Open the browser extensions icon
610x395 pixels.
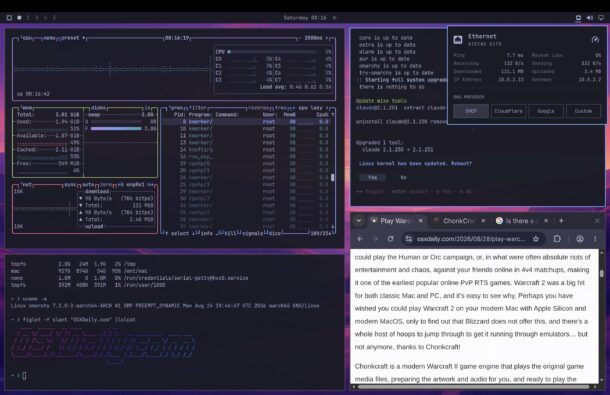coord(557,239)
